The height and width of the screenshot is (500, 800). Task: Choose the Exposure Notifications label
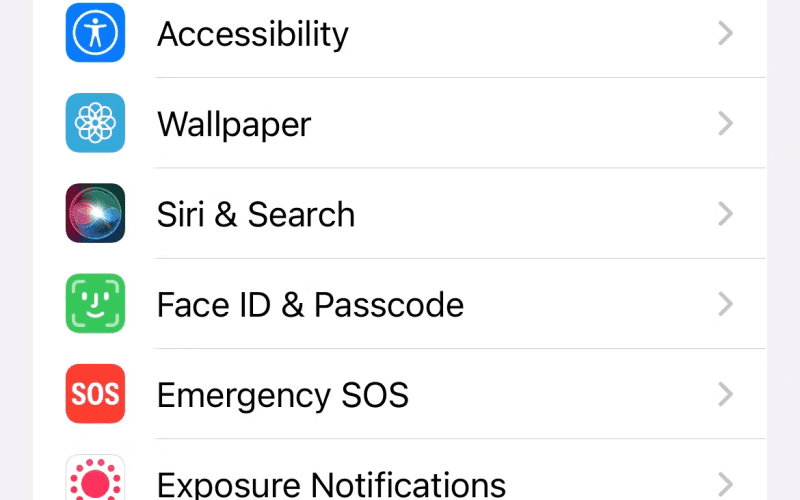[x=331, y=484]
